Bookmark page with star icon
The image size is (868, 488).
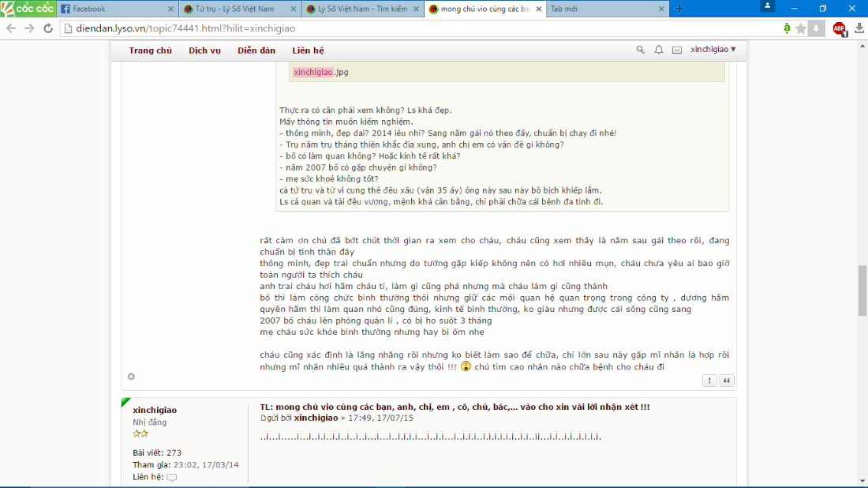click(x=801, y=28)
